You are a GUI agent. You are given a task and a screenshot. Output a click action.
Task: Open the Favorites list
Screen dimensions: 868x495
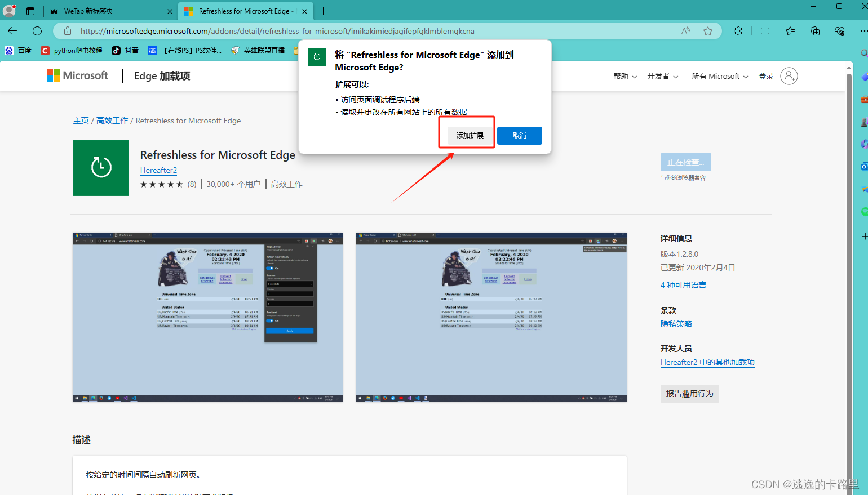coord(790,31)
